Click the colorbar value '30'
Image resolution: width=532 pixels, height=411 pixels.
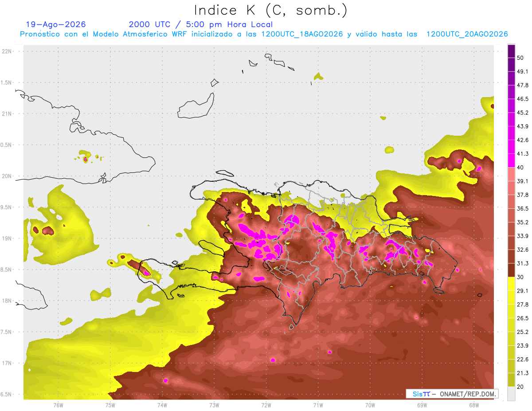[x=520, y=277]
